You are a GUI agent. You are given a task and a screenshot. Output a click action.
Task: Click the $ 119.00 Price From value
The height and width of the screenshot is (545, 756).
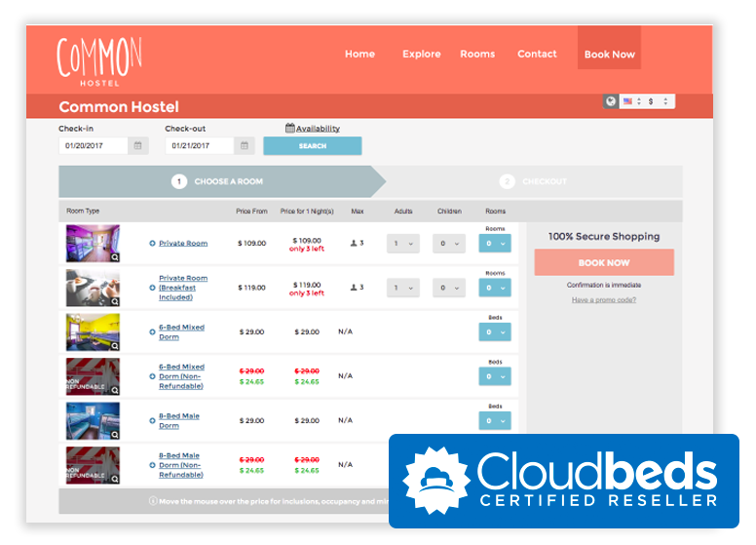251,288
